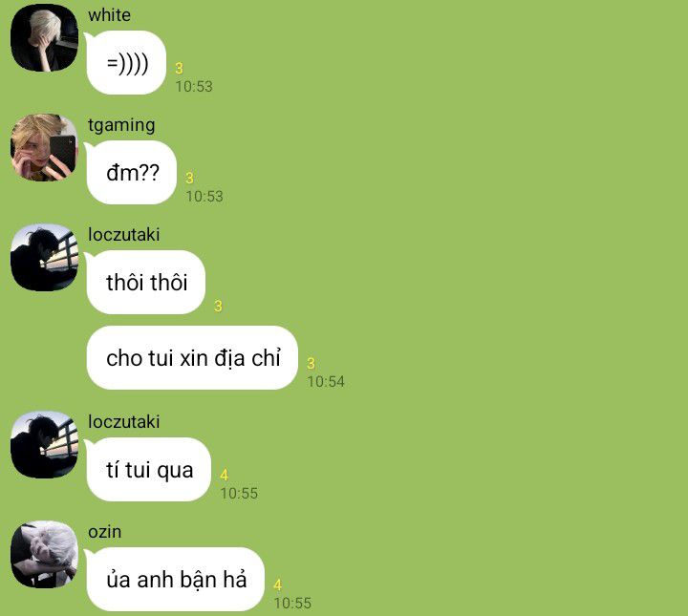Select the 'đm??' message bubble
This screenshot has width=688, height=616.
point(131,172)
